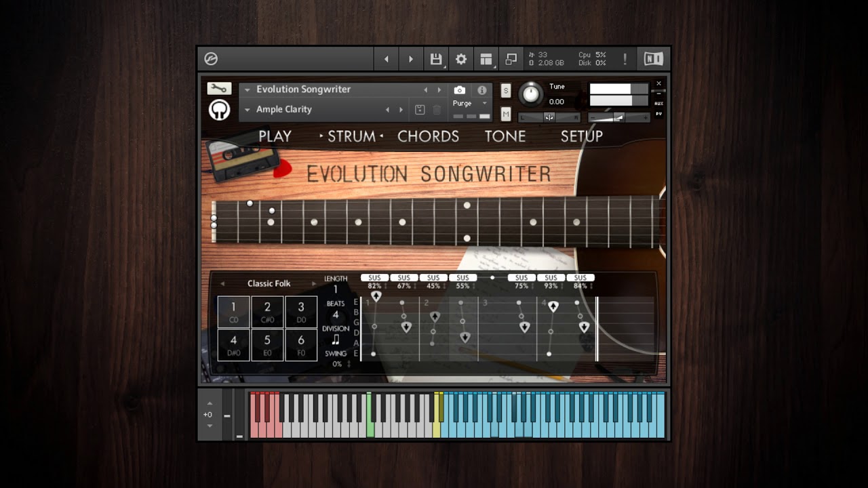This screenshot has height=488, width=868.
Task: Open the TONE tab
Action: [505, 136]
